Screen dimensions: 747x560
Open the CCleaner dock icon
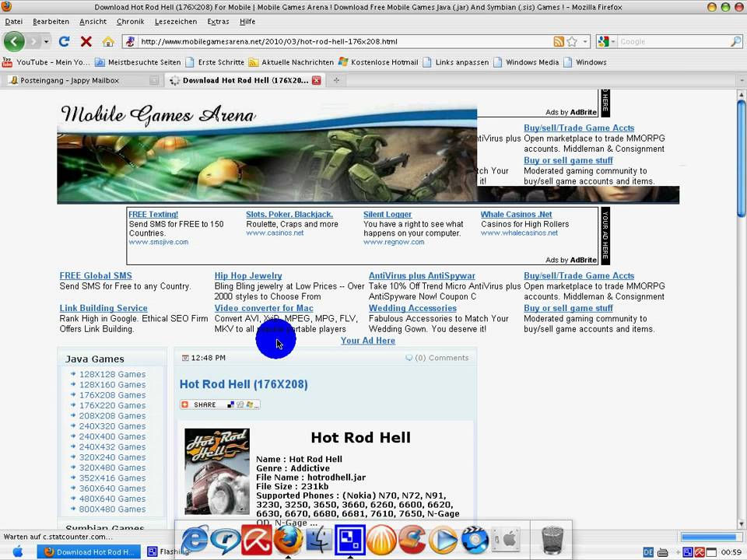click(x=412, y=540)
